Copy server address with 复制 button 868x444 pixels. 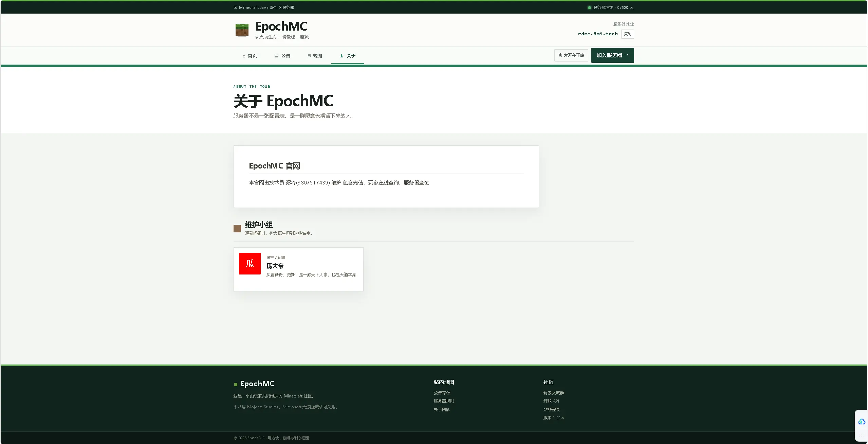tap(627, 34)
